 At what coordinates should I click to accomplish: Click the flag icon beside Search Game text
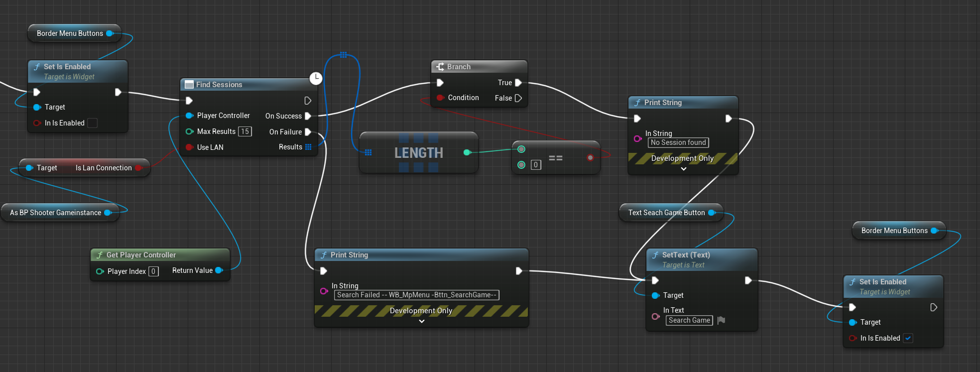click(721, 320)
